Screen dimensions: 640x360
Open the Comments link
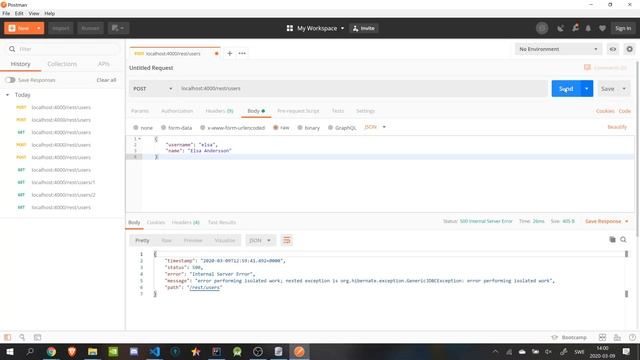point(606,68)
